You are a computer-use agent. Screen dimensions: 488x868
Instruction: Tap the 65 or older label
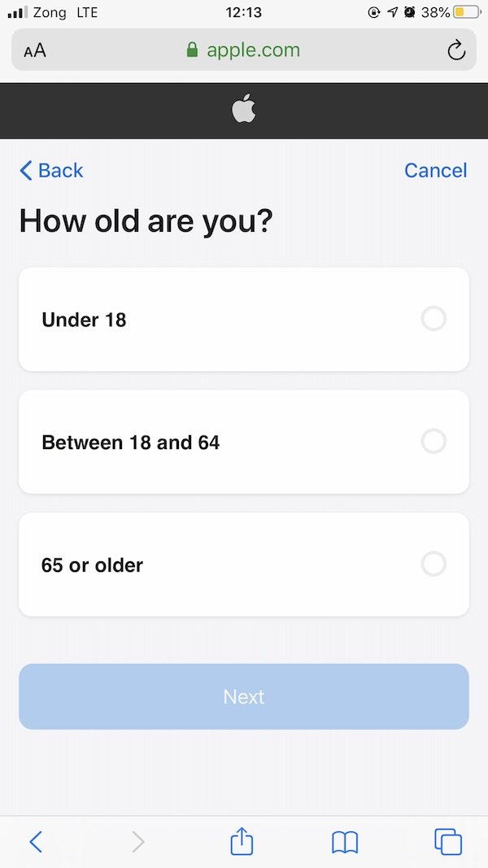pos(92,565)
